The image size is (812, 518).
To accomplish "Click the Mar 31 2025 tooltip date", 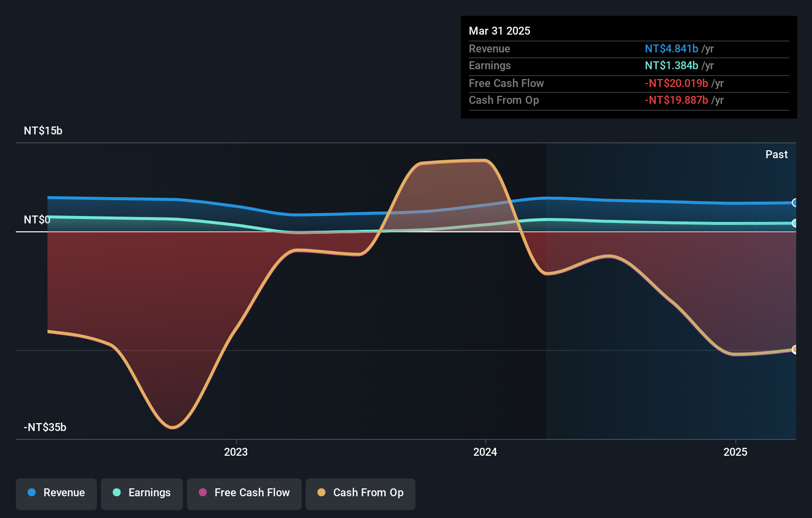I will [x=499, y=31].
